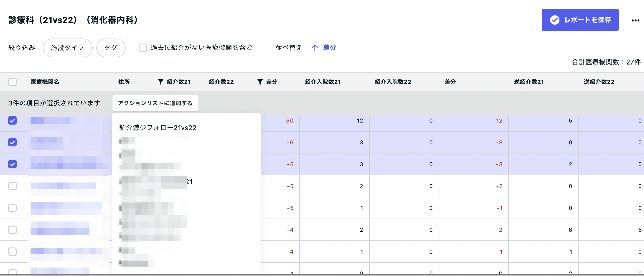Select the menu item ending in 21
This screenshot has width=644, height=276.
(156, 182)
